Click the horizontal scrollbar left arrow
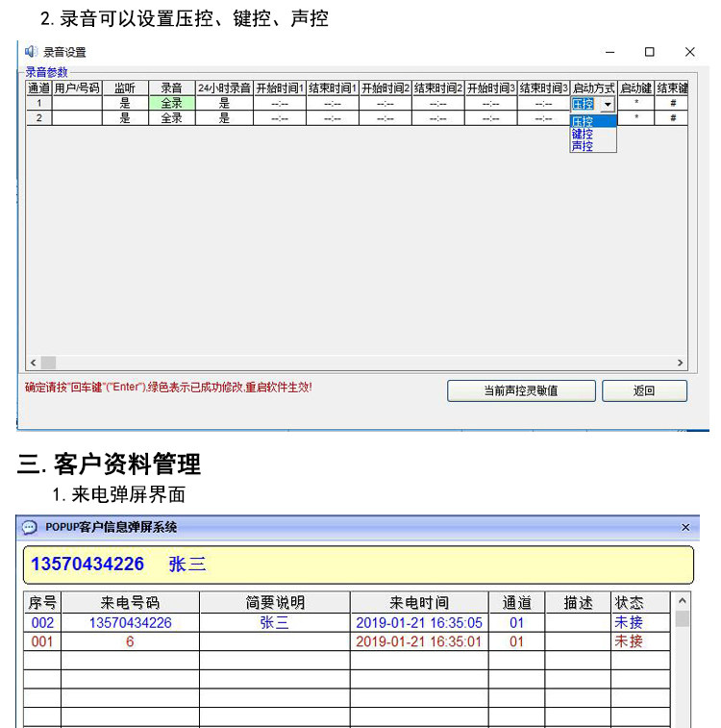 (33, 363)
